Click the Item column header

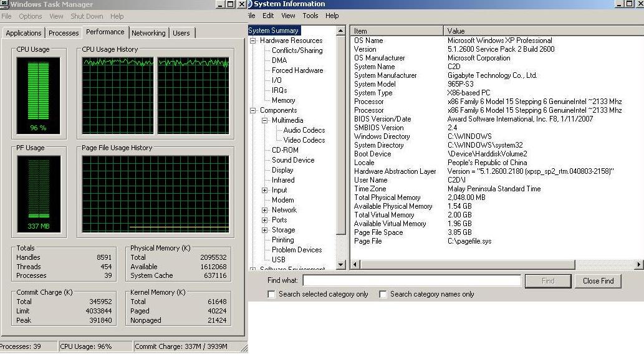(396, 31)
